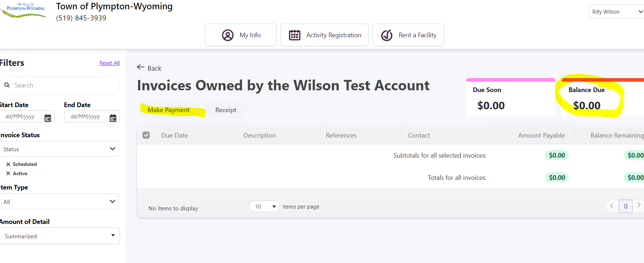Expand the Invoice Status dropdown

[59, 149]
